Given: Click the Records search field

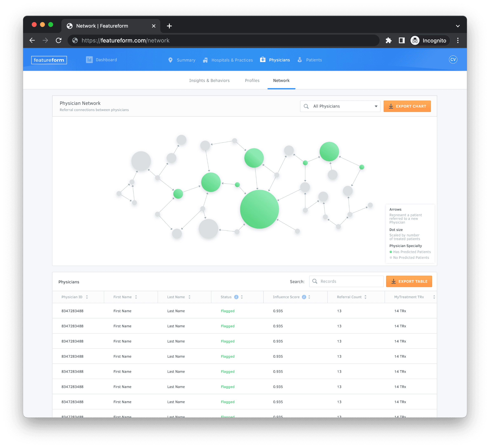Looking at the screenshot, I should point(346,281).
